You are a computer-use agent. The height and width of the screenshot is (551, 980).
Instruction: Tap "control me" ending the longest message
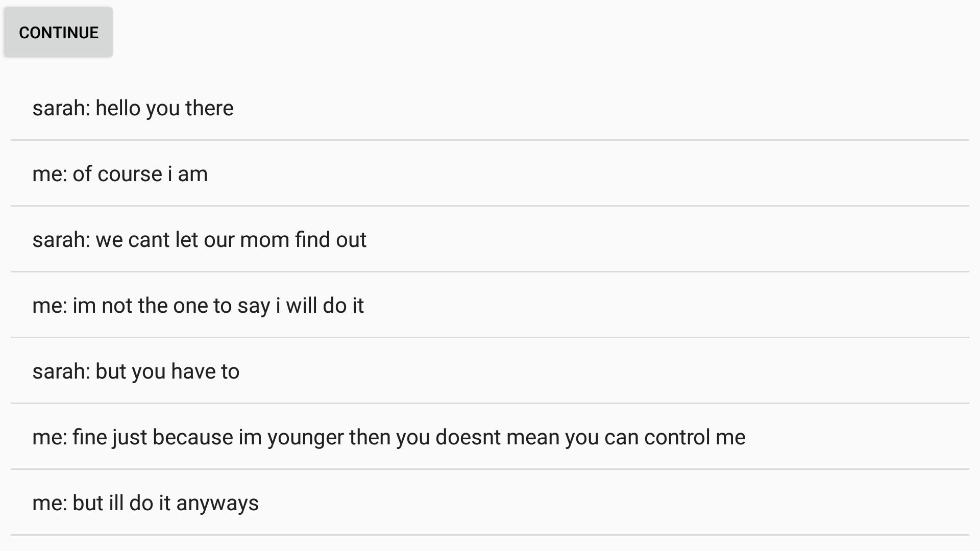pos(694,437)
